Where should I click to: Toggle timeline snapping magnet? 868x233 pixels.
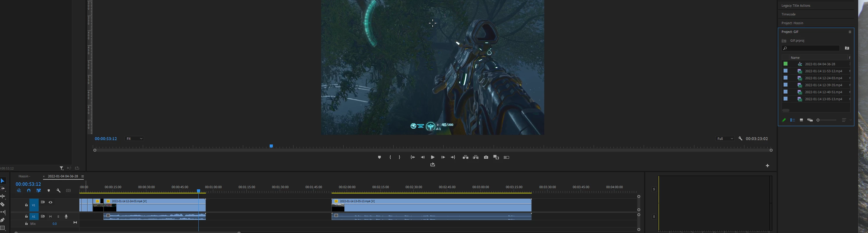coord(29,190)
